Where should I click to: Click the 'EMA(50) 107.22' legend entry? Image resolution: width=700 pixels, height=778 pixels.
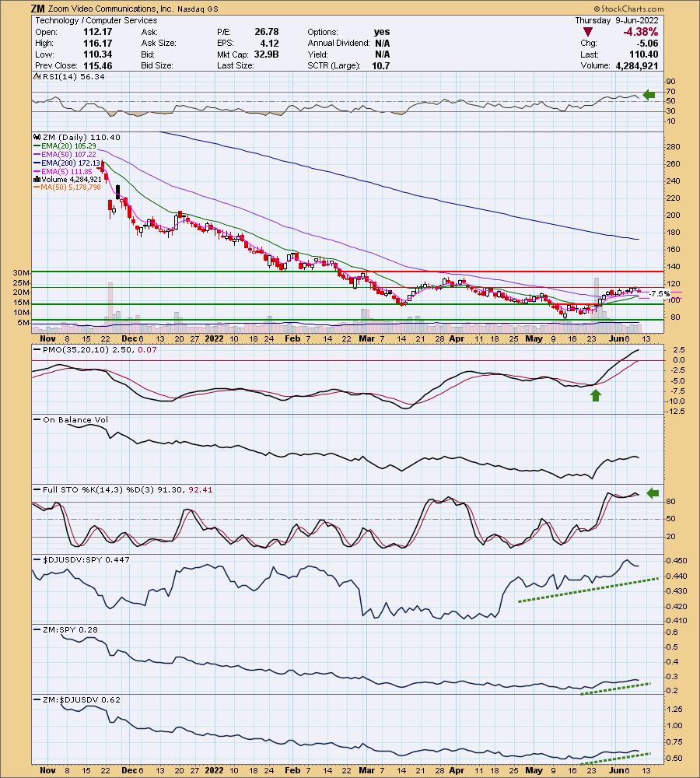click(x=68, y=155)
